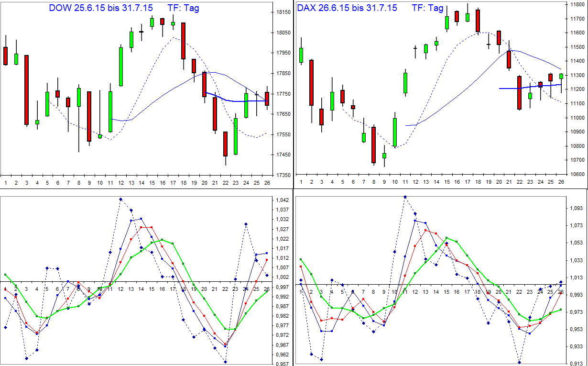Click day 22 red candle on DAX chart
This screenshot has height=366, width=588.
pos(519,93)
